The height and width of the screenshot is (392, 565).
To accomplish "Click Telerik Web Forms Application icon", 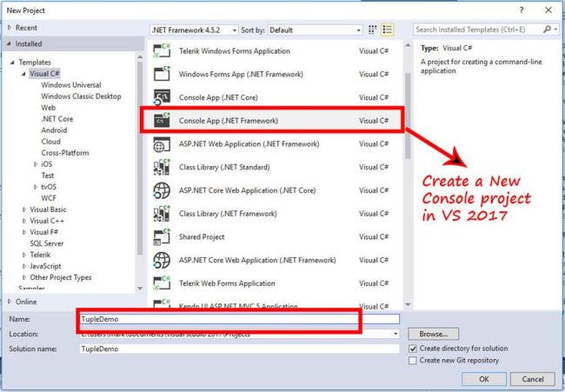I will pos(162,283).
